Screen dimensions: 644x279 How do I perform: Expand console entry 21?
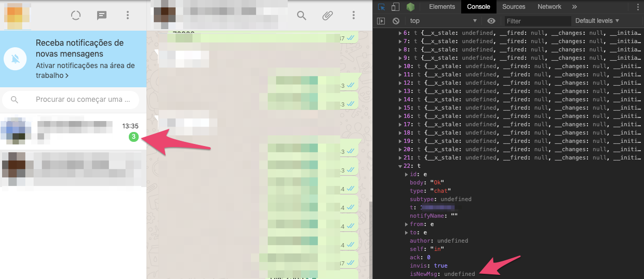point(400,158)
